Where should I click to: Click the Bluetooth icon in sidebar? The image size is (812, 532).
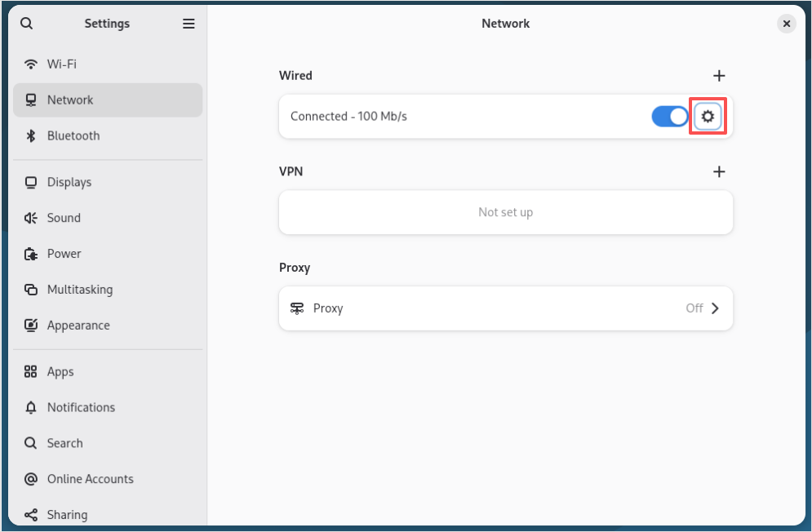pos(31,136)
